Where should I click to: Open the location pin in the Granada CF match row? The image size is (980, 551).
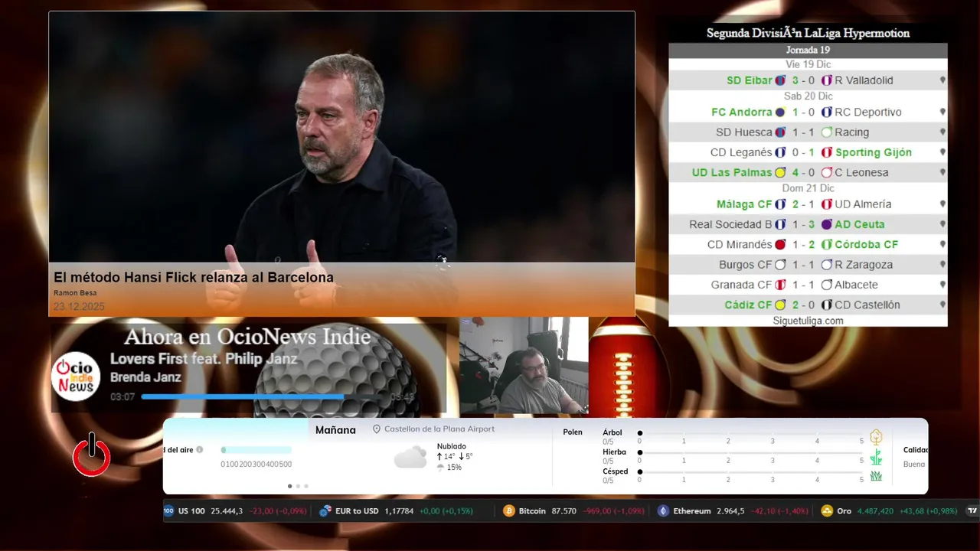[942, 285]
